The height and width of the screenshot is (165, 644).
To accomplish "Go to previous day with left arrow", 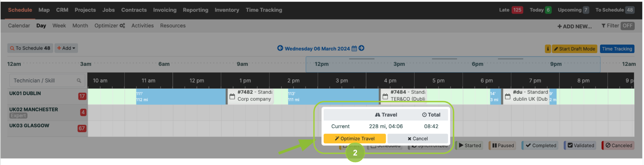I will pos(280,48).
